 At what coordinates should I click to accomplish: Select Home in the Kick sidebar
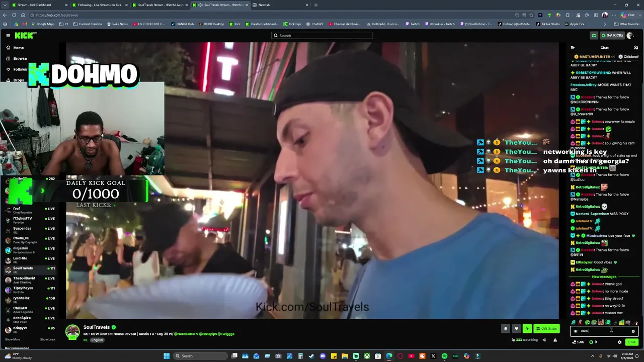(x=18, y=48)
